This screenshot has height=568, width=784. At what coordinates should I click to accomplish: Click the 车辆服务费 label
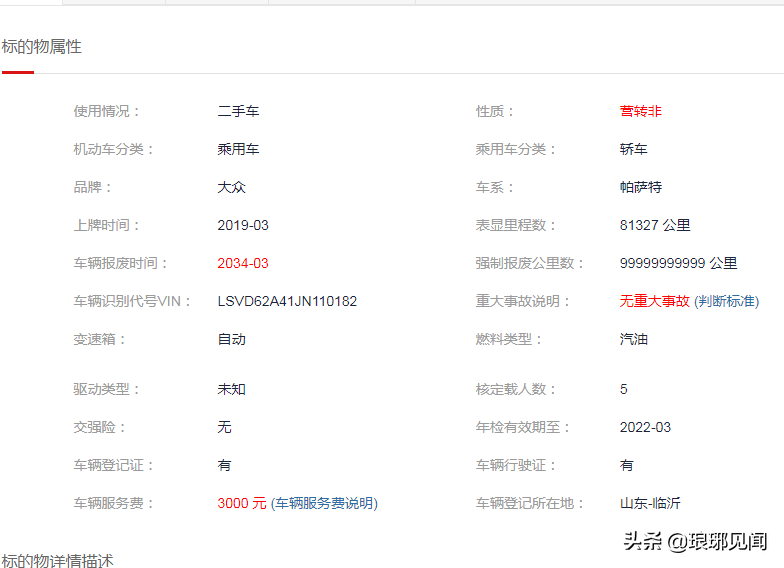pyautogui.click(x=114, y=503)
